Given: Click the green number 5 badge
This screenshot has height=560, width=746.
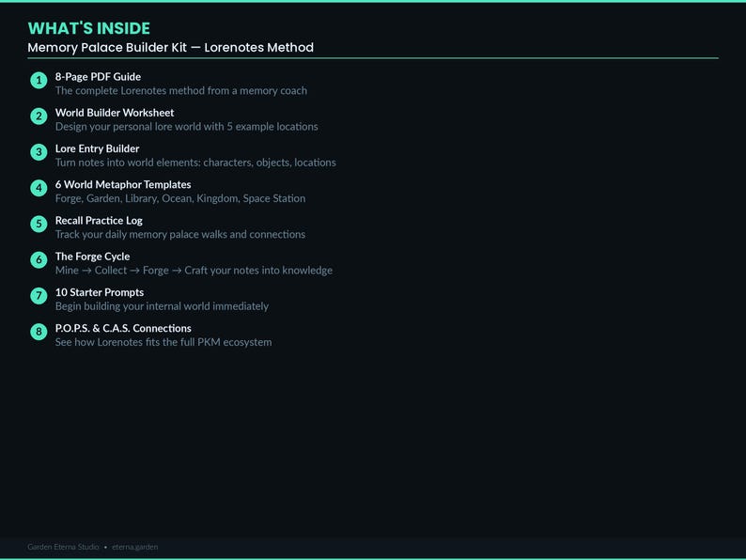Looking at the screenshot, I should 39,224.
